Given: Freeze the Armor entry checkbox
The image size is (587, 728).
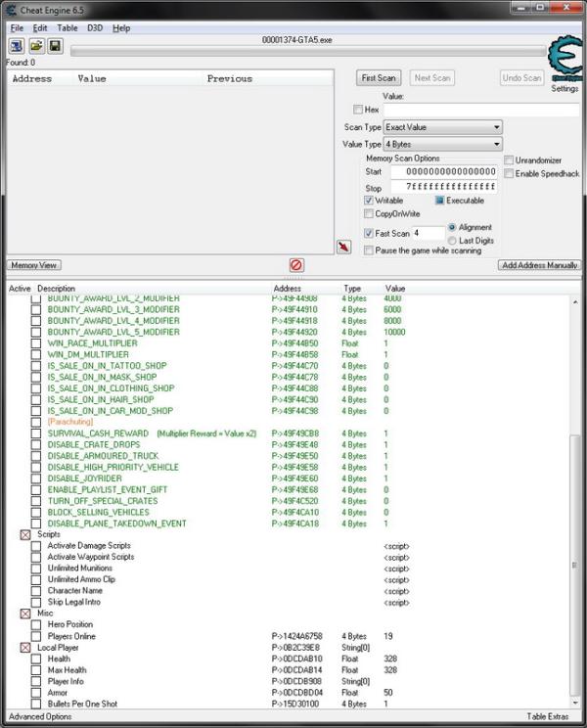Looking at the screenshot, I should (36, 693).
